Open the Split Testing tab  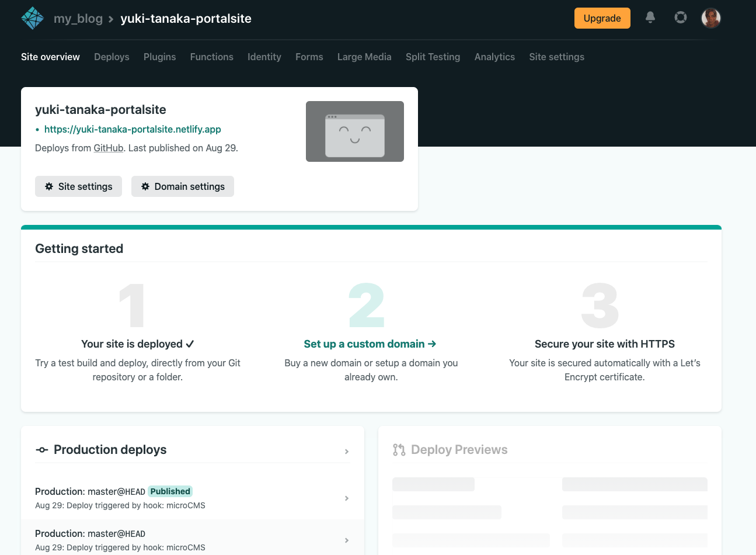click(433, 57)
